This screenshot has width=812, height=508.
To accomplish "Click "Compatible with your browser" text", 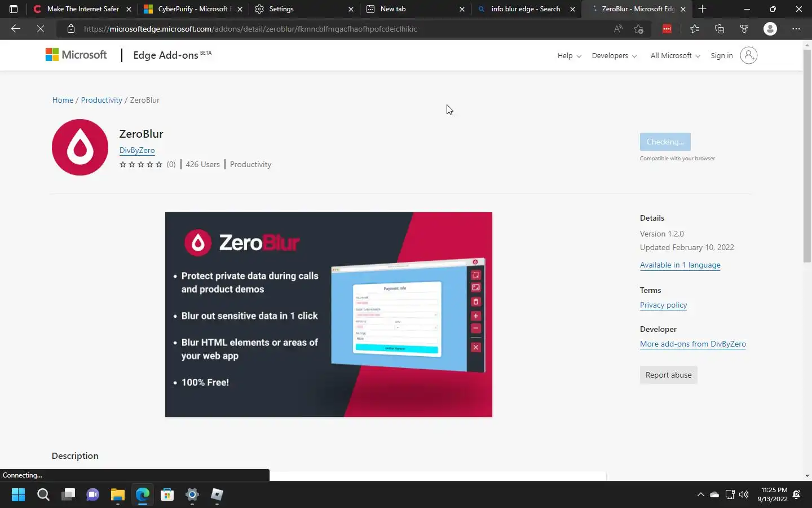I will coord(677,159).
